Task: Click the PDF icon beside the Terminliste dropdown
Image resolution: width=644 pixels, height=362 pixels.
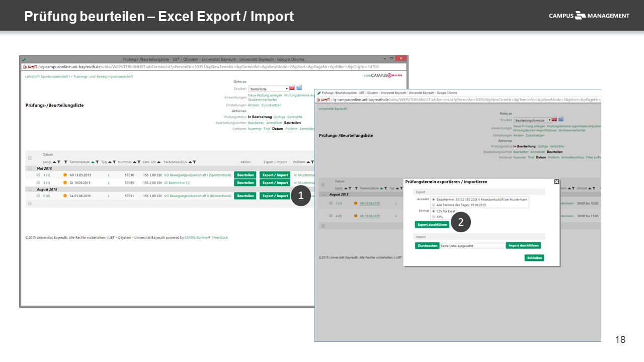Action: point(292,88)
